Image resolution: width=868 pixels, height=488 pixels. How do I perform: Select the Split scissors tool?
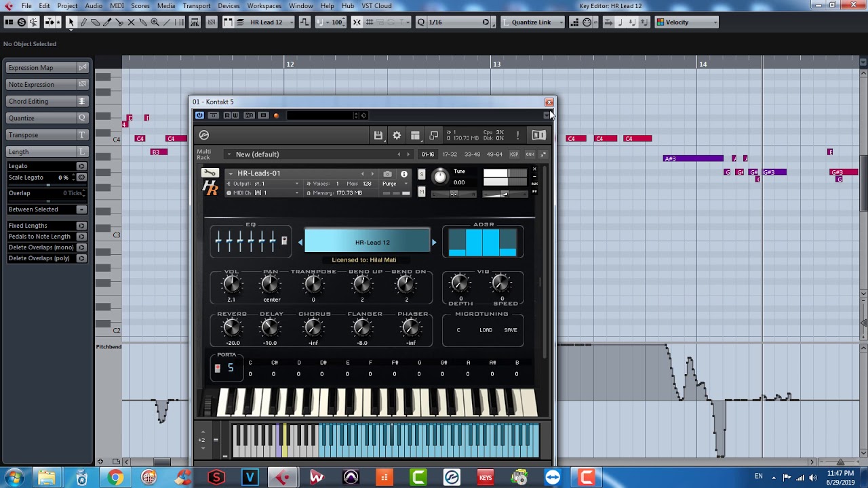pos(119,22)
